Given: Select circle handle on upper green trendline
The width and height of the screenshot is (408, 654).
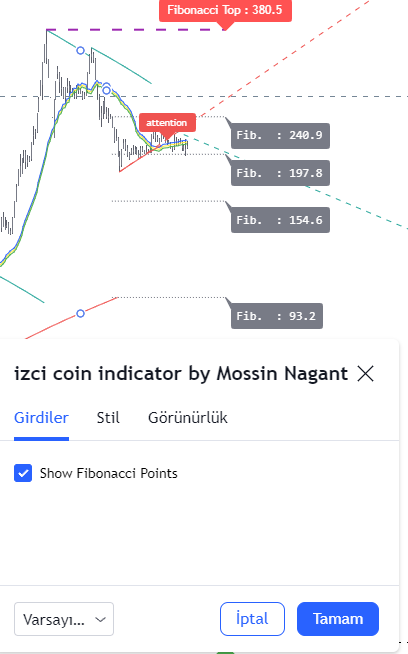Looking at the screenshot, I should point(81,51).
